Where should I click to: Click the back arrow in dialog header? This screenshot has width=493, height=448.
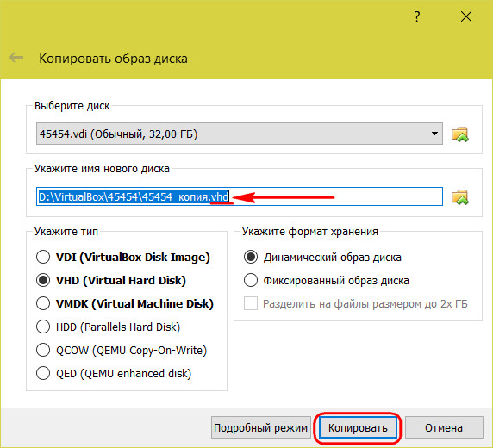tap(16, 58)
